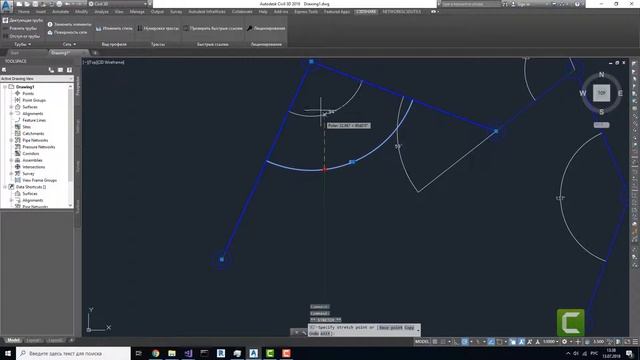Collapse the Drawing1 tree node
Viewport: 640px width, 360px height.
pyautogui.click(x=5, y=87)
